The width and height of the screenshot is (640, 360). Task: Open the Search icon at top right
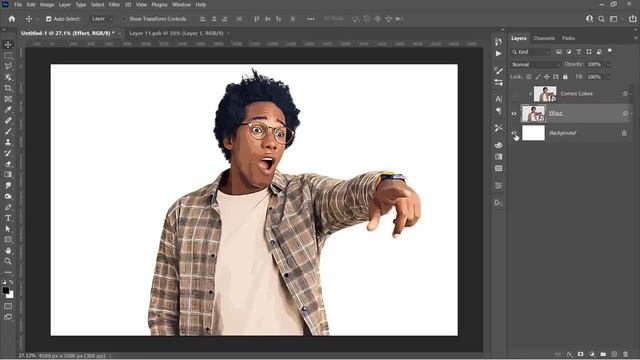tap(601, 19)
